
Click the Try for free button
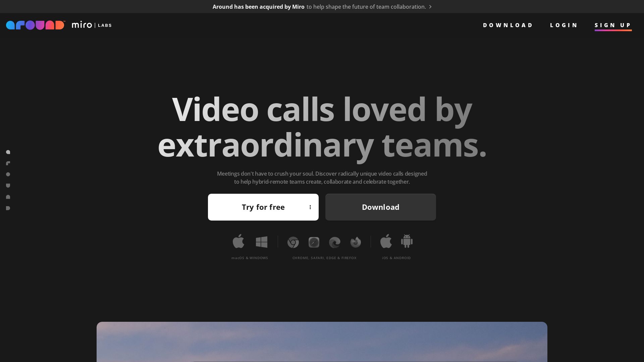click(263, 207)
